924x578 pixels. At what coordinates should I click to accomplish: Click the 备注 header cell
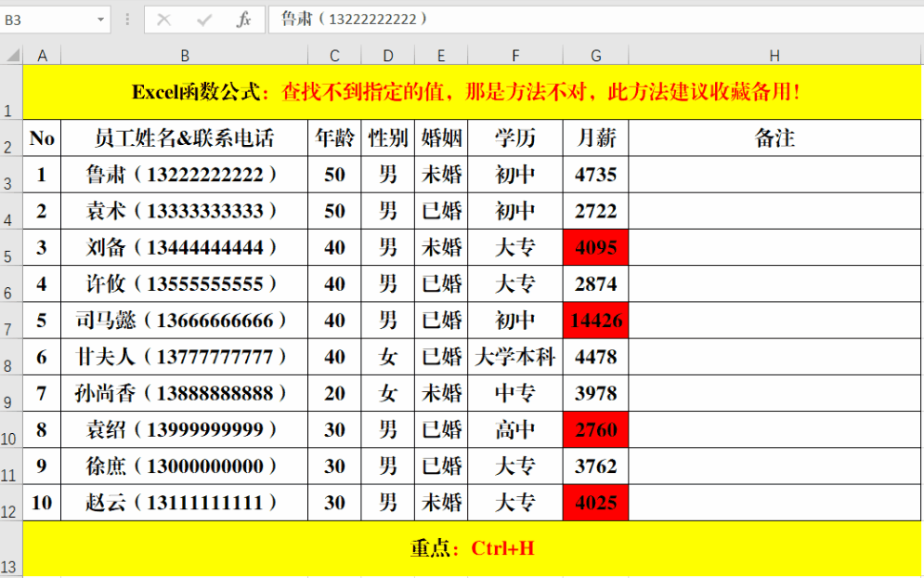tap(774, 138)
